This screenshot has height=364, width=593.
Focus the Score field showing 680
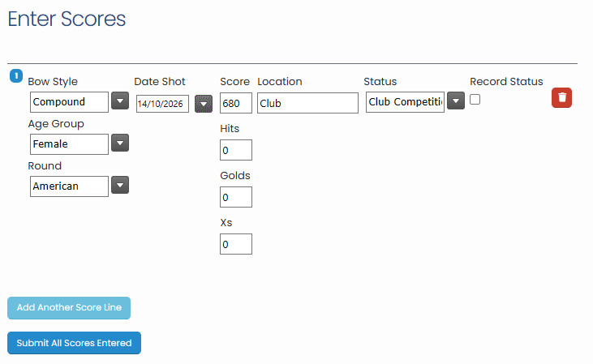[236, 103]
